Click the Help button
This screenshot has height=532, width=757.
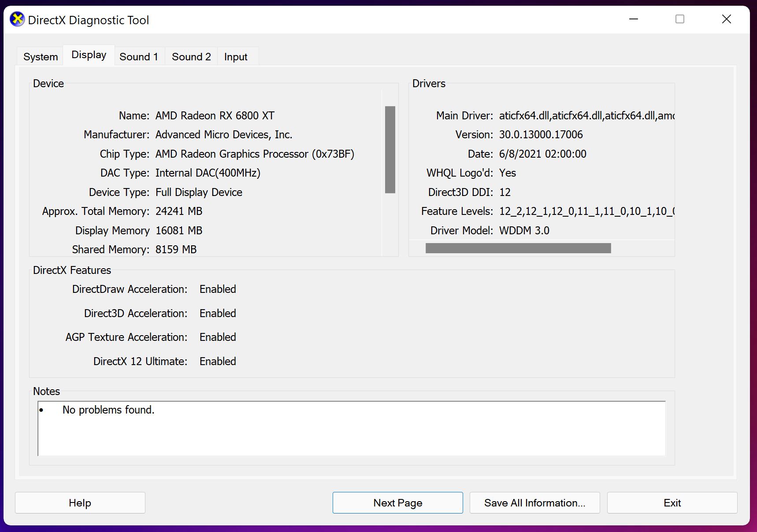tap(80, 502)
